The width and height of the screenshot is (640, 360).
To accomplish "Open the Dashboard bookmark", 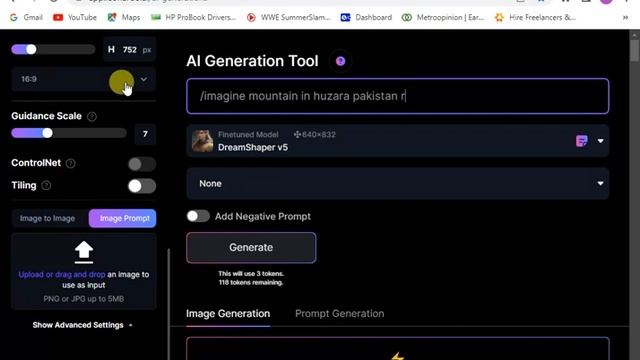I will coord(366,18).
